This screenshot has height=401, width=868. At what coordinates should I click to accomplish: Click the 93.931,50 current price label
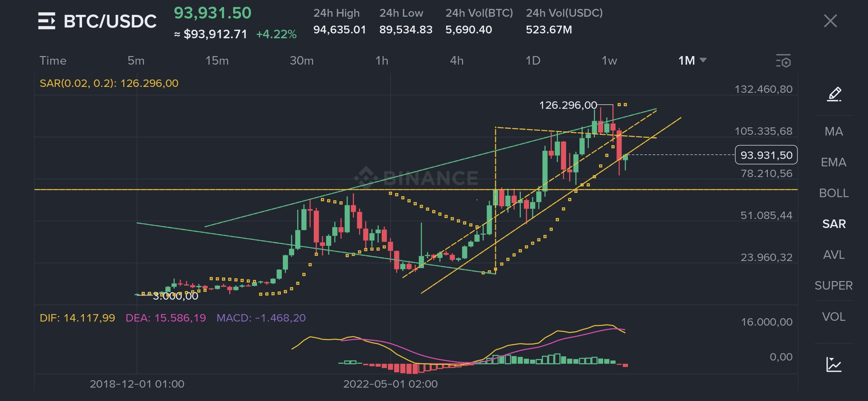click(766, 155)
